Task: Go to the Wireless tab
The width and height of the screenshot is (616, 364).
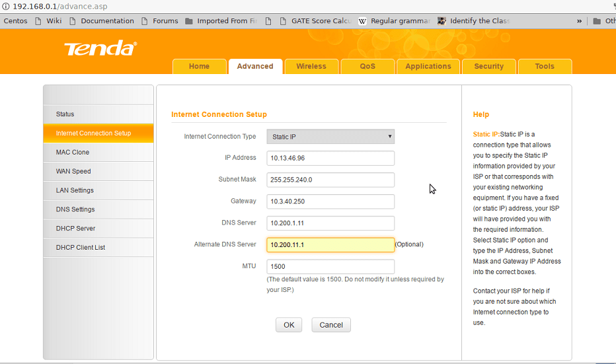Action: click(311, 66)
